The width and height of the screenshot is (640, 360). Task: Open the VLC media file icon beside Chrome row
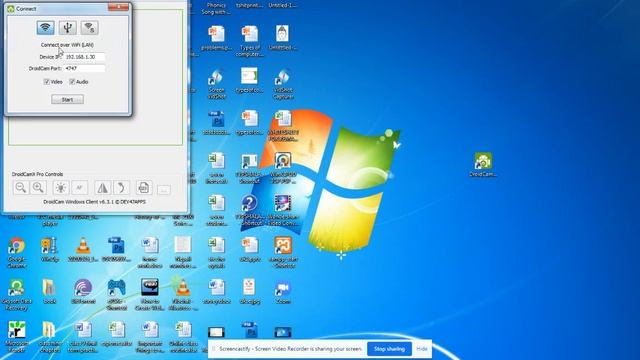click(x=83, y=249)
